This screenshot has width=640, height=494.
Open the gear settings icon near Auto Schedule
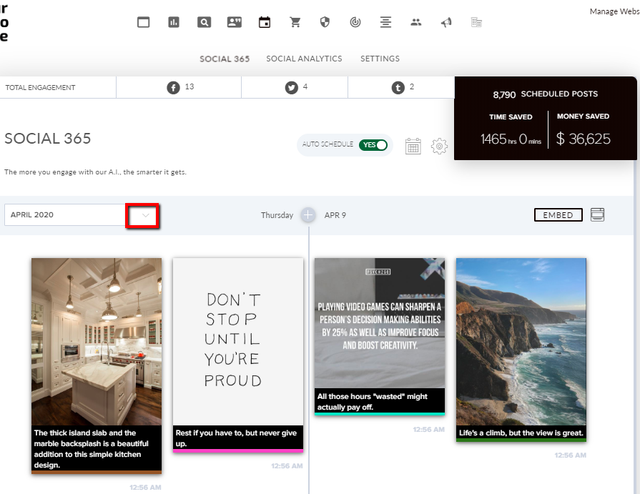click(439, 146)
